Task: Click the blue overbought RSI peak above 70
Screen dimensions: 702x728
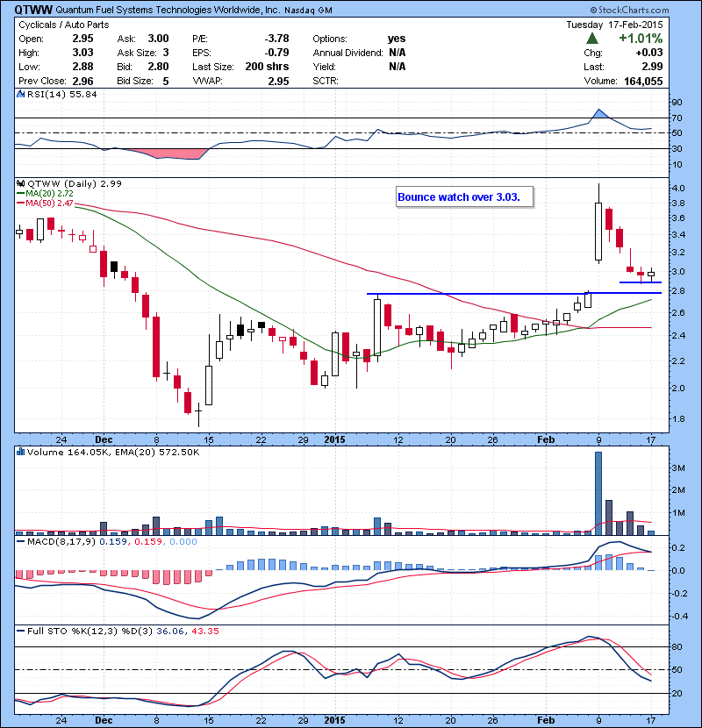Action: [599, 114]
